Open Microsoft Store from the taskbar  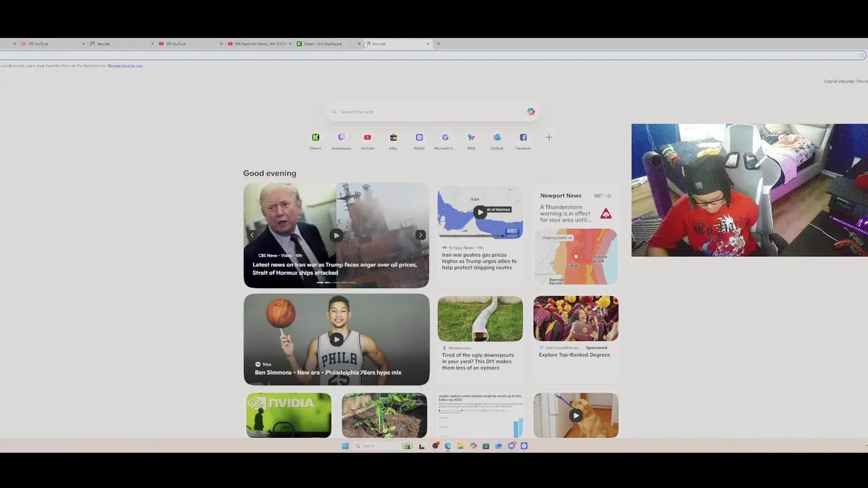point(486,446)
